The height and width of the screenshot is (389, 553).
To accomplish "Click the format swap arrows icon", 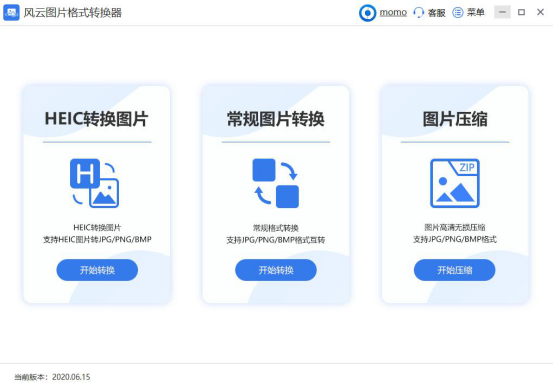I will point(276,183).
